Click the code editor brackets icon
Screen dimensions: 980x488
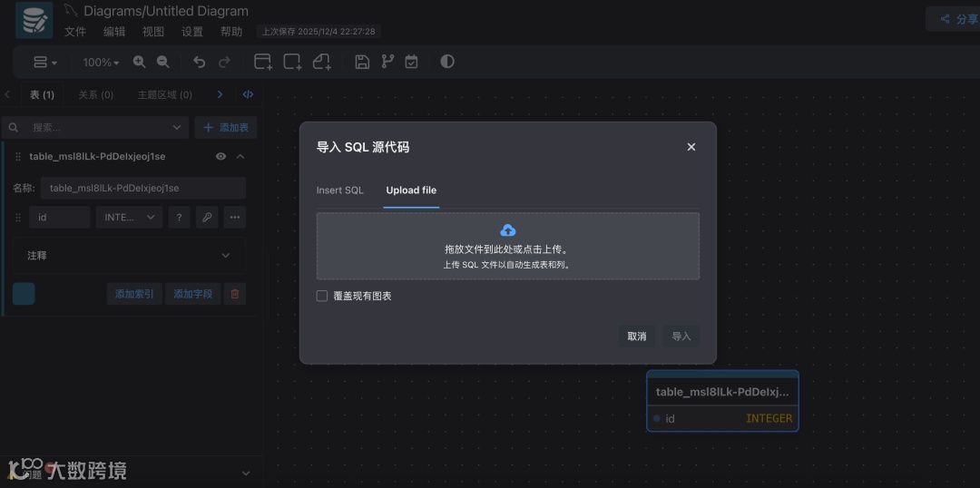[248, 95]
